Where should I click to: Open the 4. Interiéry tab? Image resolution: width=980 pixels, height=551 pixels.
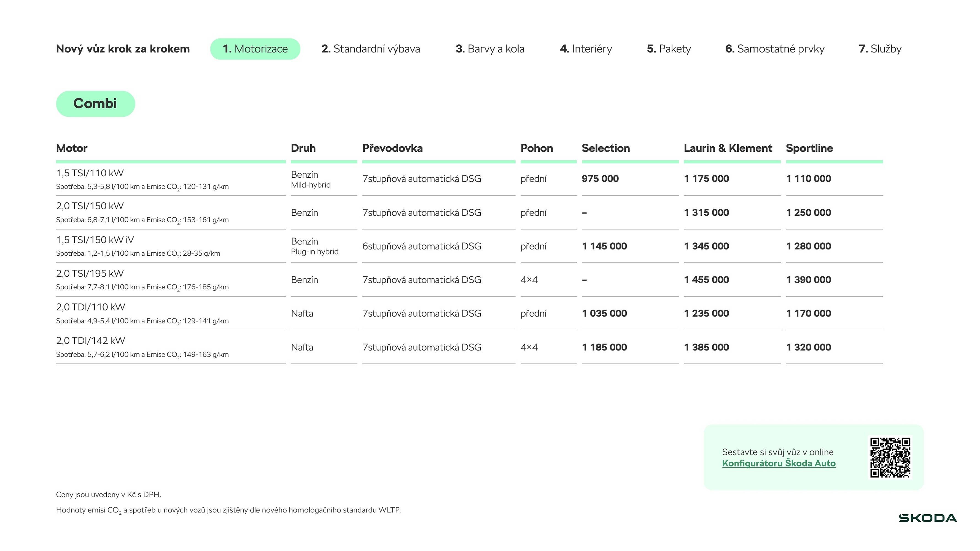coord(586,49)
